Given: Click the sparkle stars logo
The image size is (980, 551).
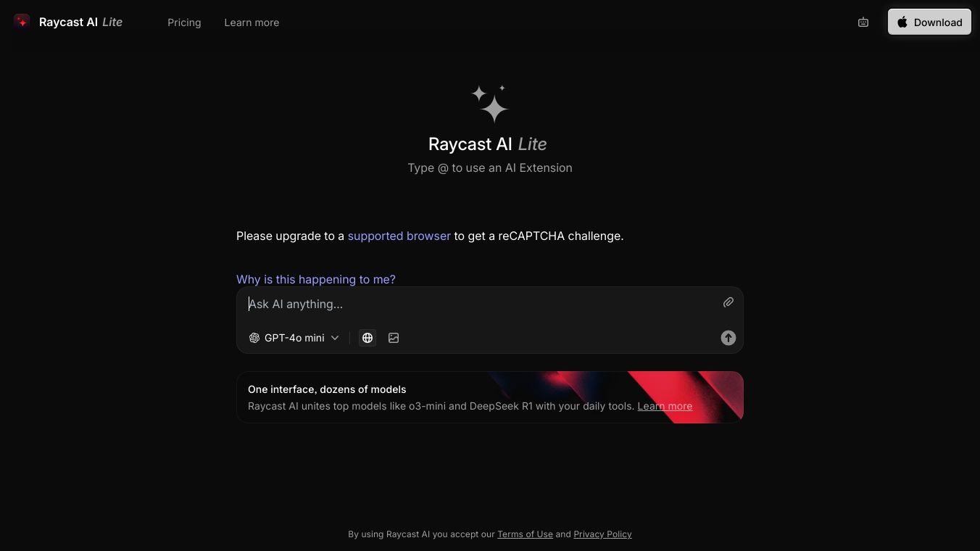Looking at the screenshot, I should tap(490, 104).
